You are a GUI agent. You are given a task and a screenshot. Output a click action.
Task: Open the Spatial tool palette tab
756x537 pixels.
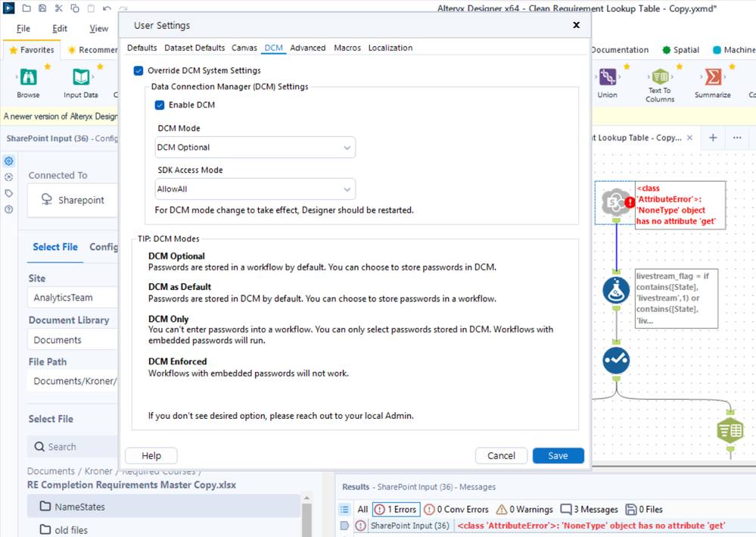(680, 50)
